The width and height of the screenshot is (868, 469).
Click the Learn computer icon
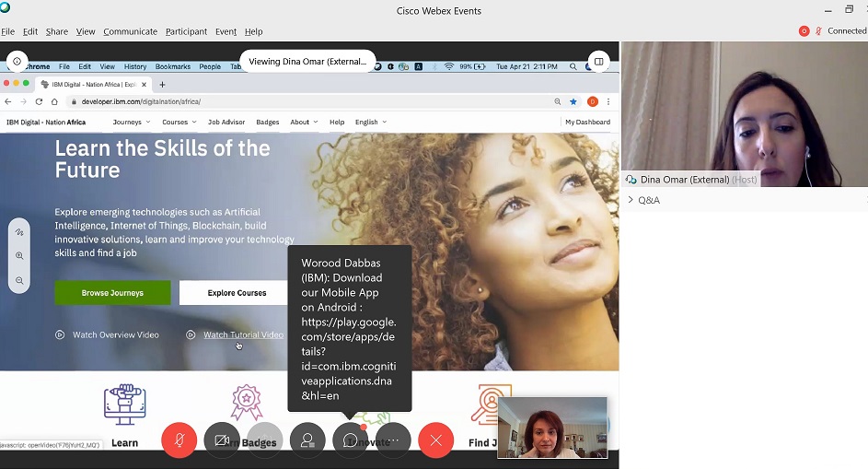[125, 405]
